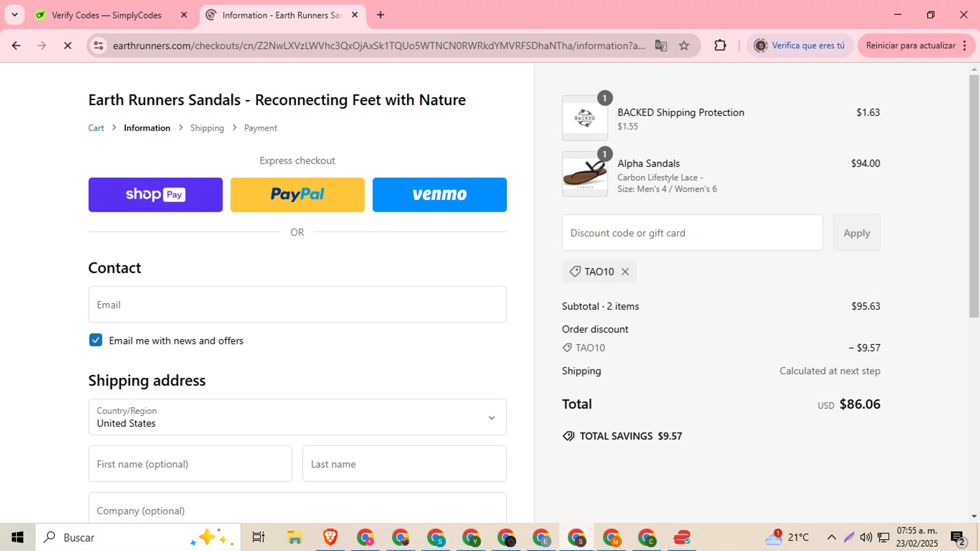Click the scrollbar down arrow
This screenshot has height=551, width=980.
pyautogui.click(x=974, y=516)
